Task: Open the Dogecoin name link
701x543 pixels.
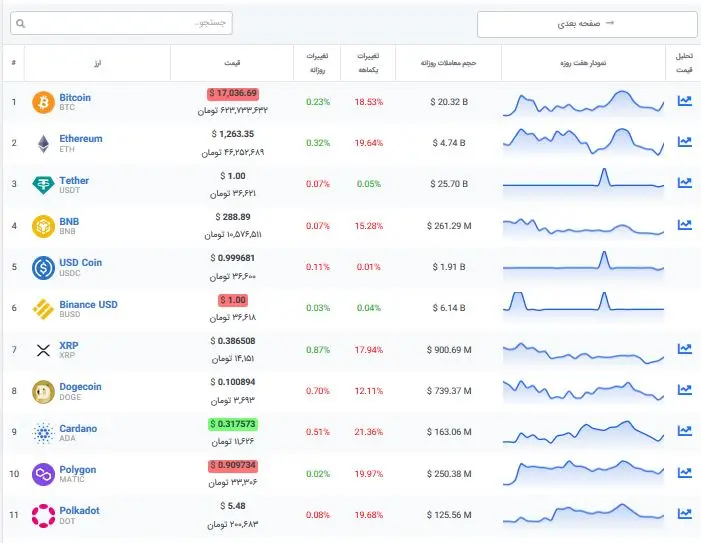Action: pos(80,387)
